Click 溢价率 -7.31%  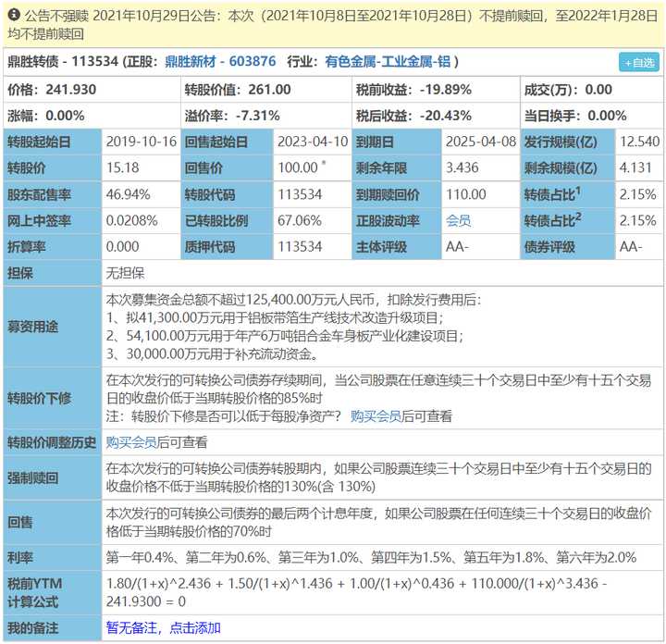pos(232,116)
